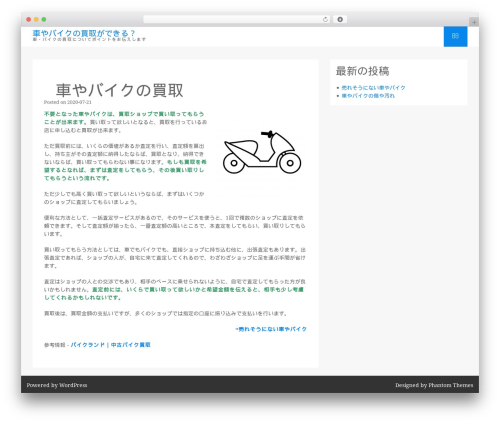Viewport: 500px width, 423px height.
Task: Click the yellow window minimize dot
Action: point(36,19)
